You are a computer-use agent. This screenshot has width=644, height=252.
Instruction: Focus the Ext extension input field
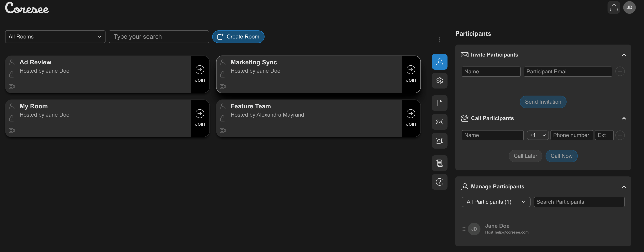(604, 135)
